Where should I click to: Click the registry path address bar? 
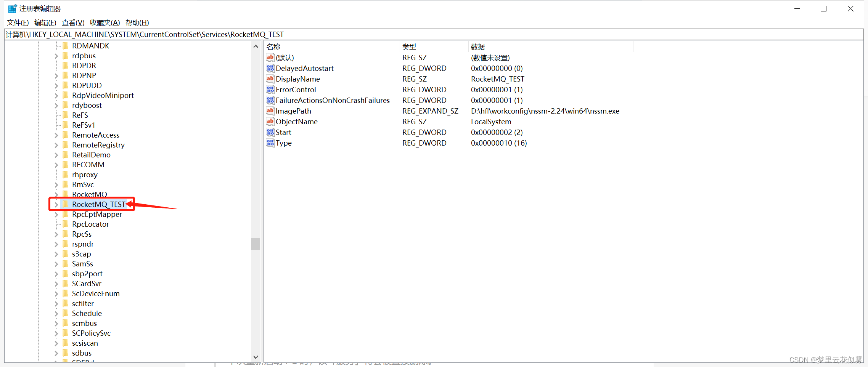[434, 34]
